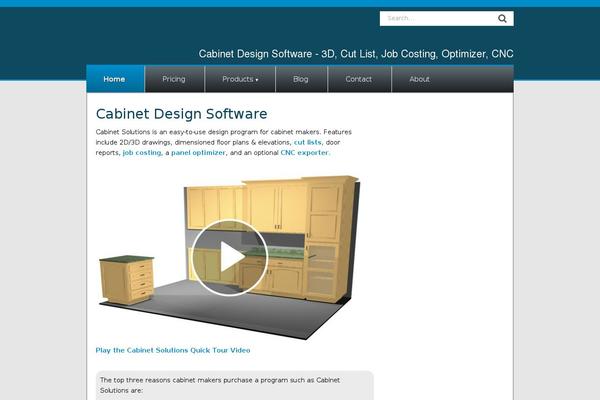The height and width of the screenshot is (400, 600).
Task: Go to the Pricing menu item
Action: tap(174, 79)
